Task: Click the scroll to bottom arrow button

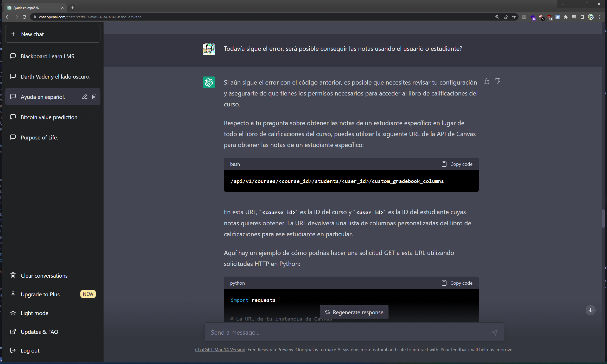Action: tap(590, 310)
